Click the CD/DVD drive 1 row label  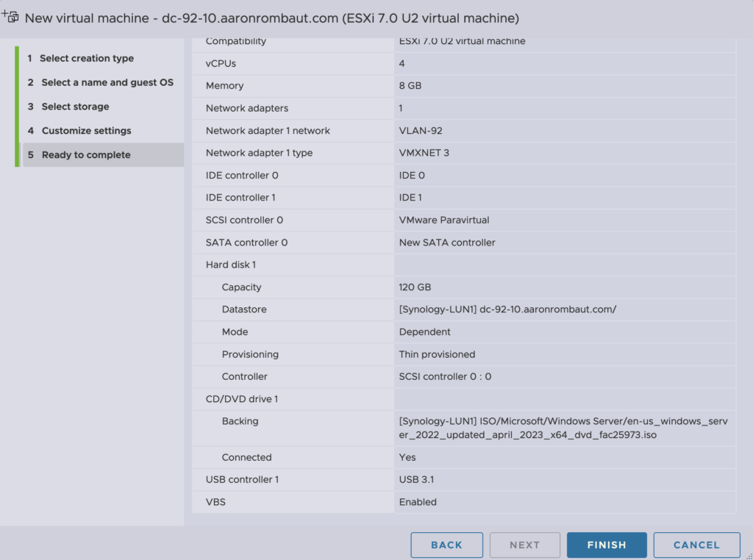tap(242, 399)
